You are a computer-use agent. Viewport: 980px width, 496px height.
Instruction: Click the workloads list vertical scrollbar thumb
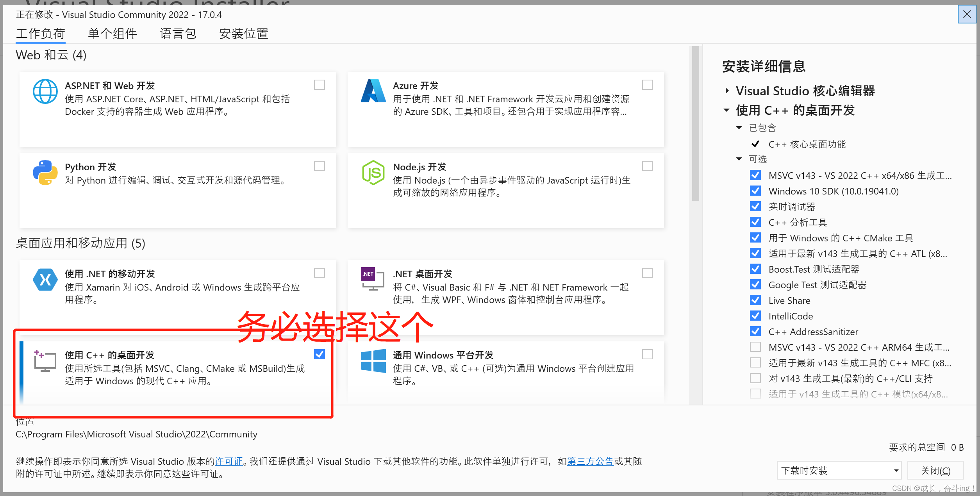pyautogui.click(x=695, y=123)
